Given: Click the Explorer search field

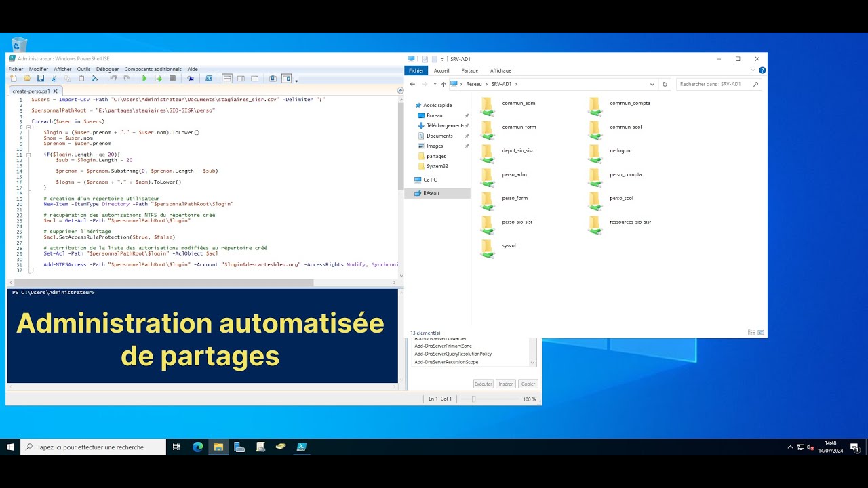Looking at the screenshot, I should (719, 84).
